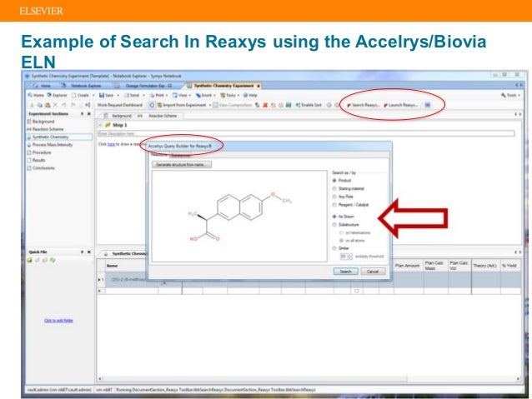This screenshot has height=399, width=532.
Task: Click the Plan Amount column header
Action: click(x=407, y=266)
